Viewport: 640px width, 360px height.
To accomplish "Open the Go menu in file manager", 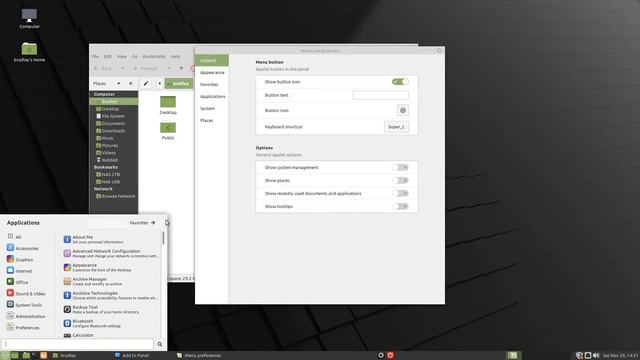I will 135,56.
